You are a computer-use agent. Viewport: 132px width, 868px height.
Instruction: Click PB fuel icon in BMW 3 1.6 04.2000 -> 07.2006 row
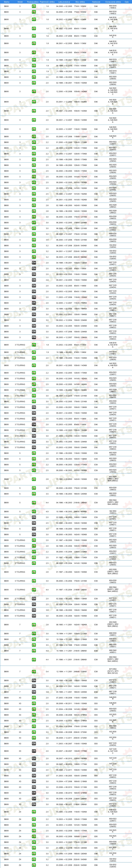coord(34,12)
